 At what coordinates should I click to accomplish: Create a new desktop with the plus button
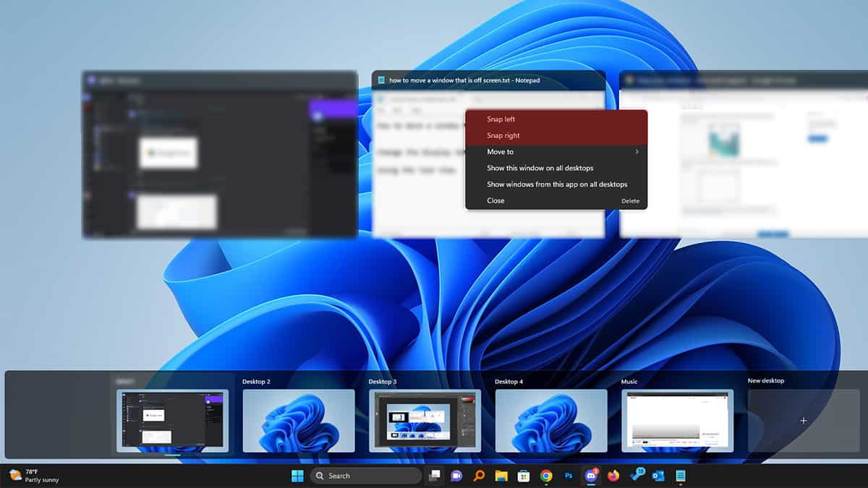point(804,420)
